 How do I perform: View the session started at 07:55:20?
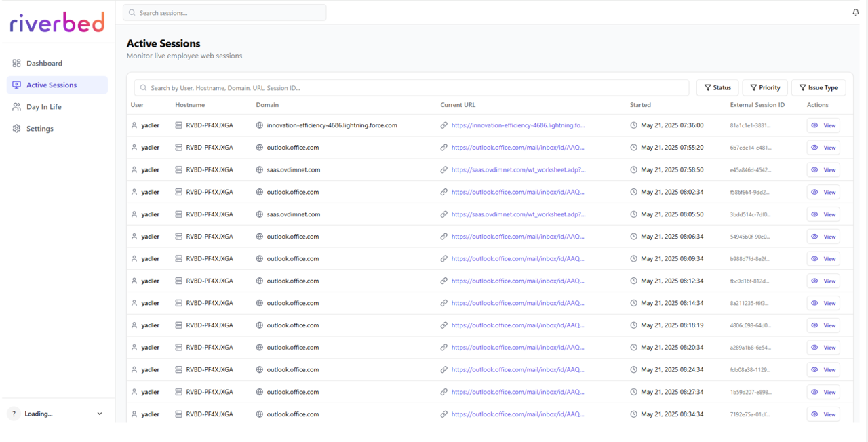(823, 148)
